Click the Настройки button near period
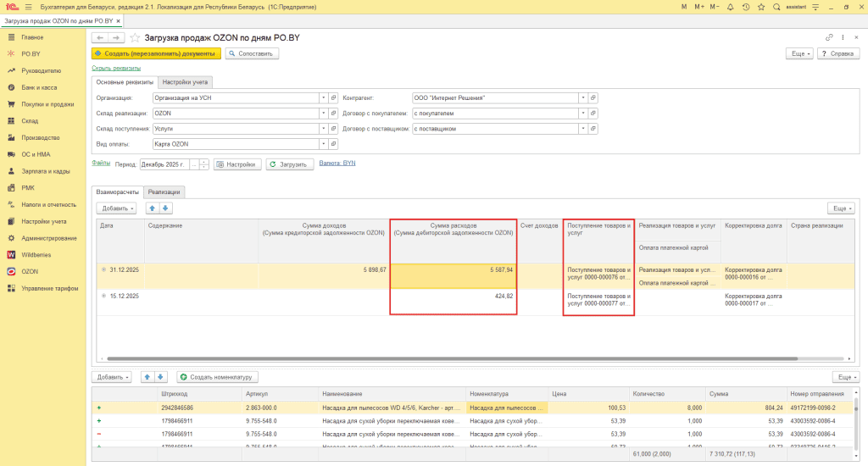This screenshot has width=868, height=466. pyautogui.click(x=237, y=164)
